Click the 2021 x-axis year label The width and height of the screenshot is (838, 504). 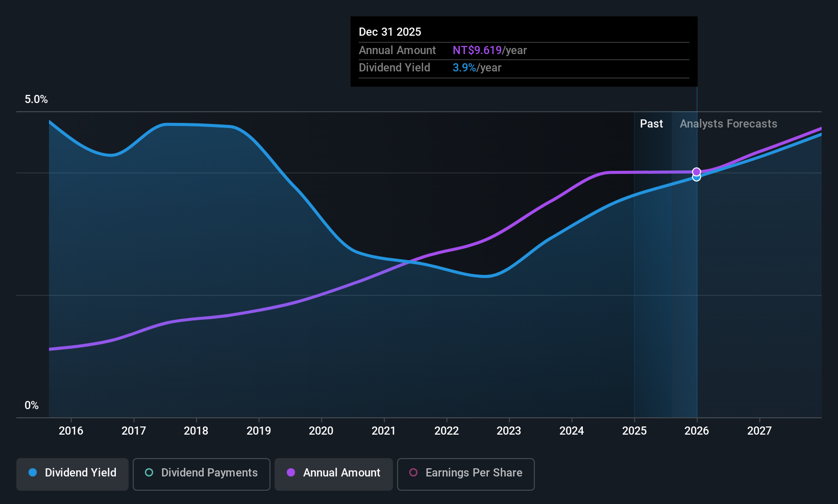384,431
